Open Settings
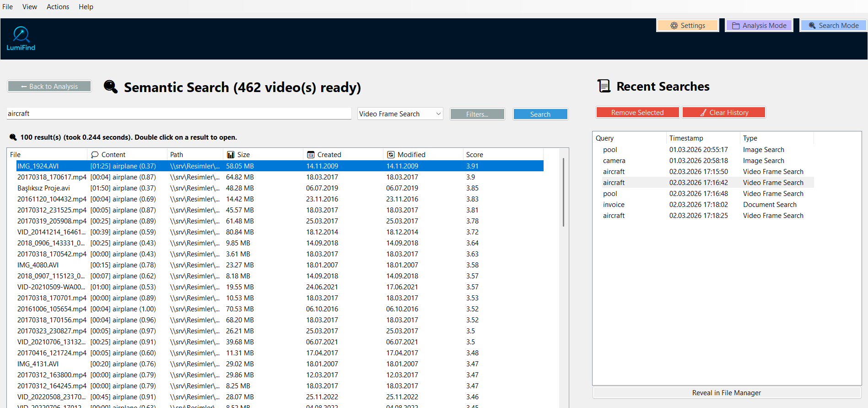Image resolution: width=868 pixels, height=408 pixels. (688, 26)
